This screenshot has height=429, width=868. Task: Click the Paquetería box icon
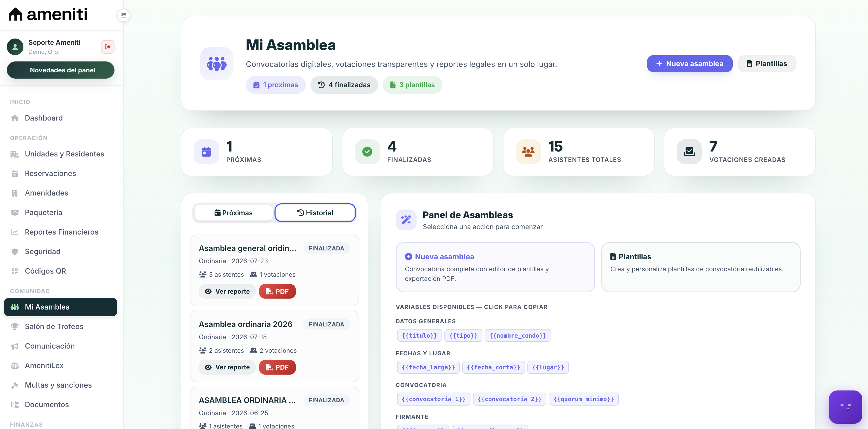[x=15, y=212]
